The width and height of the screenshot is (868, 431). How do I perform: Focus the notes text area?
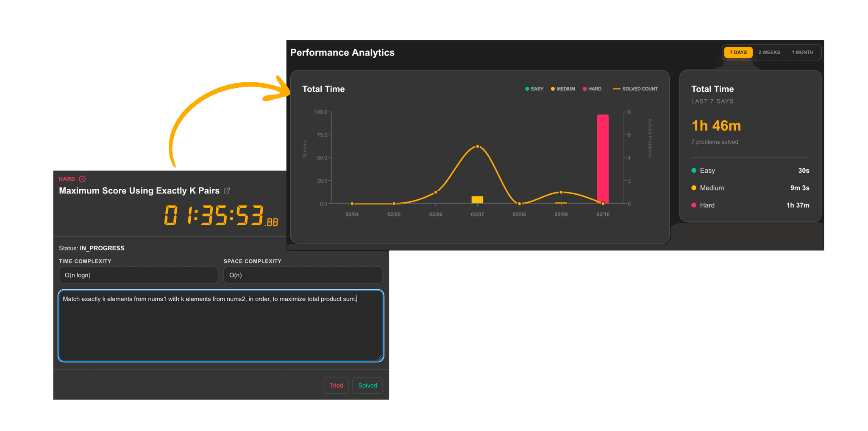pos(221,326)
